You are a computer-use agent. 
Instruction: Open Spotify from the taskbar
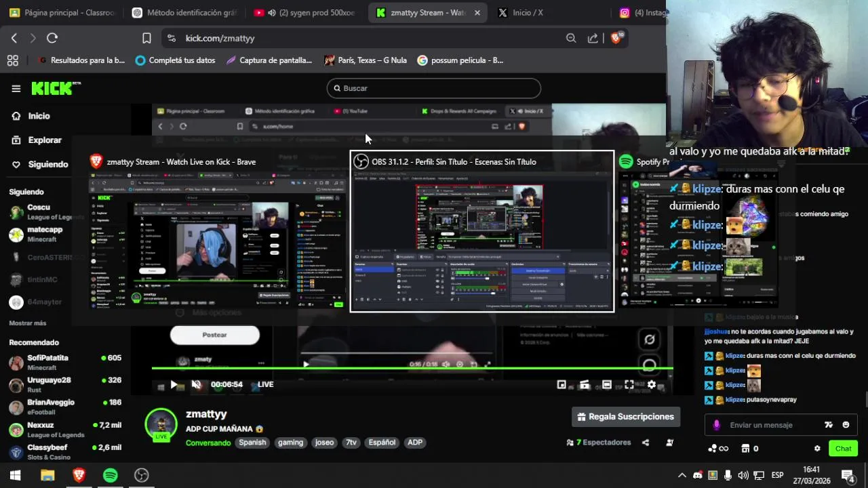[110, 475]
